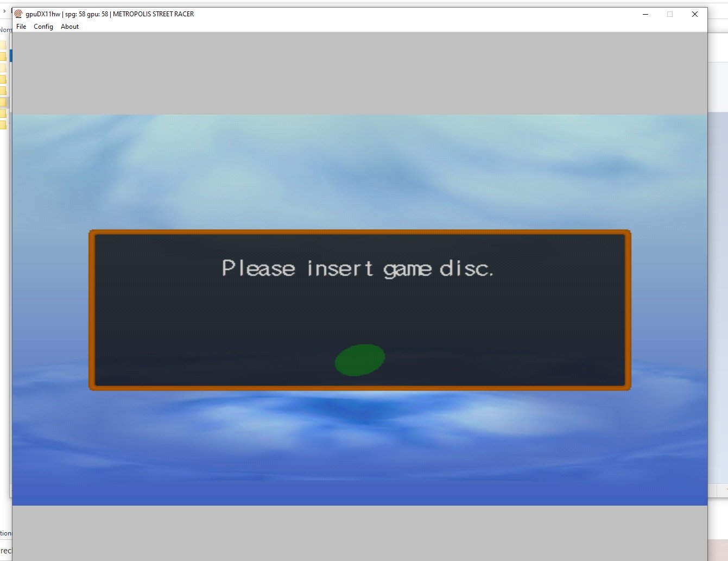Viewport: 728px width, 561px height.
Task: Open the File menu
Action: tap(21, 27)
